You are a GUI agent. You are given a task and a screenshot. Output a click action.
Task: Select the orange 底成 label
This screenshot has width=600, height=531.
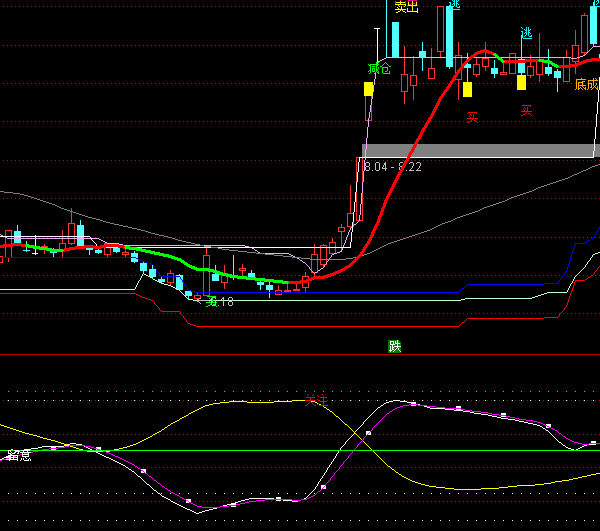pos(586,85)
